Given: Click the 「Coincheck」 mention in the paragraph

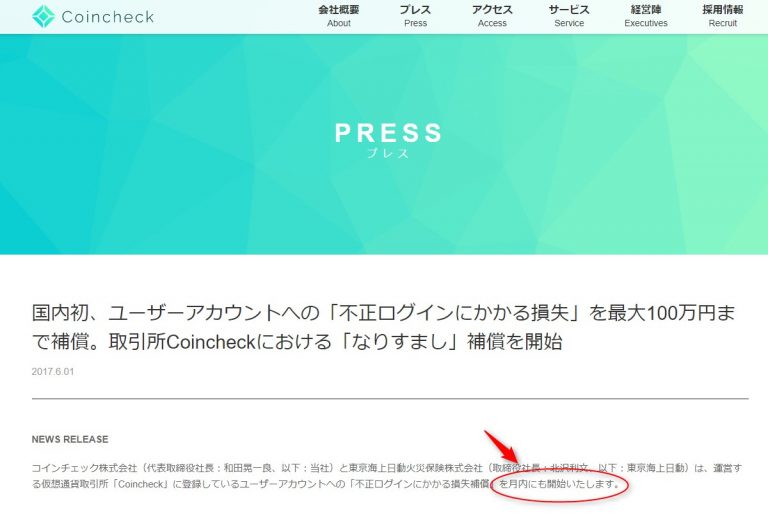Looking at the screenshot, I should [140, 484].
